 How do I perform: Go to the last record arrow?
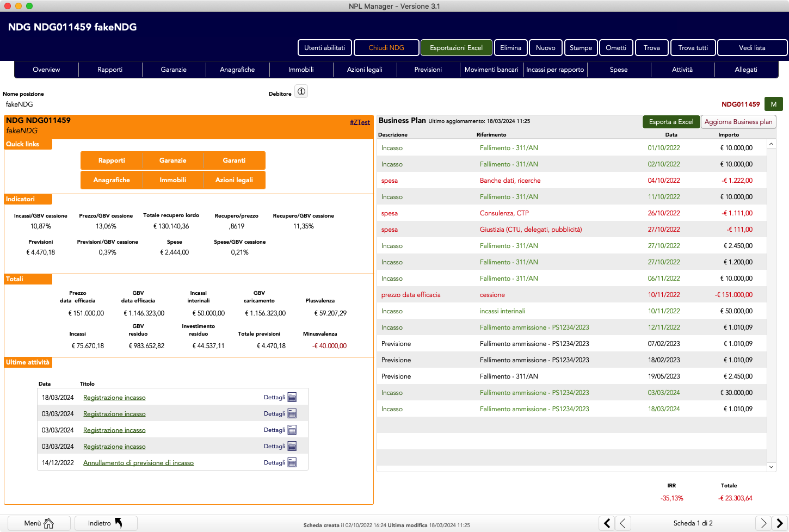[780, 523]
